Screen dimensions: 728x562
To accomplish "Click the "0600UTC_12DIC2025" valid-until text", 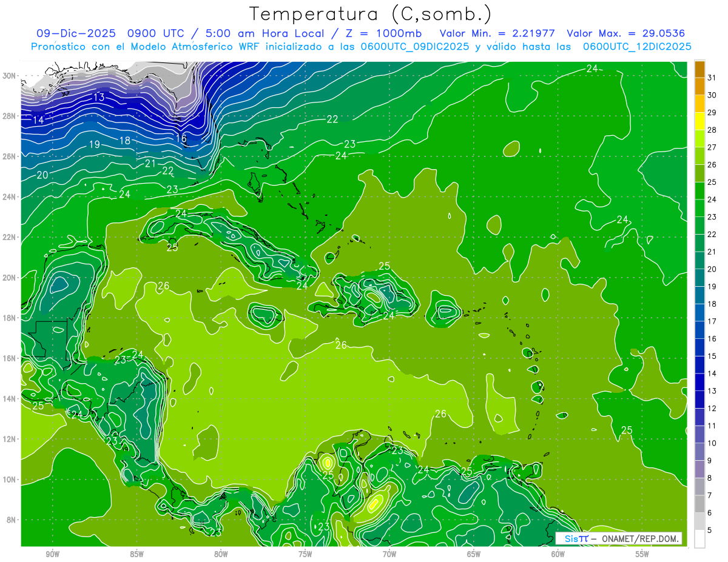I will (637, 47).
